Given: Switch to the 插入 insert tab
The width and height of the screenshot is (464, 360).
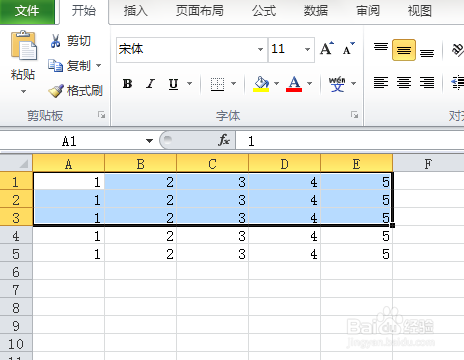Looking at the screenshot, I should click(136, 11).
